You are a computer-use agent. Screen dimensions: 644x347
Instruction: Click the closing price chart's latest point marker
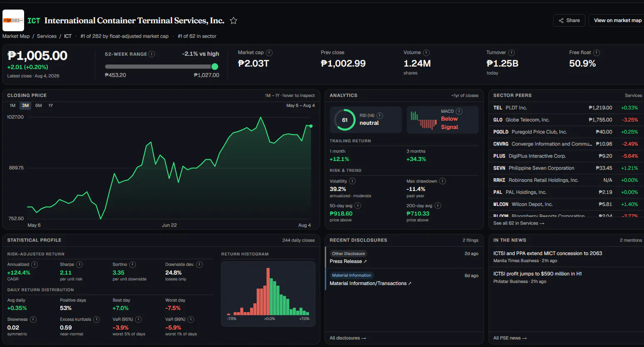[x=311, y=126]
